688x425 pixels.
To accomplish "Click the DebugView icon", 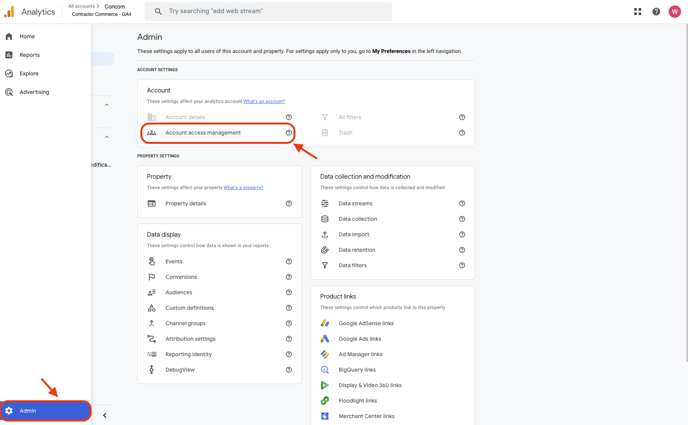I will tap(151, 370).
